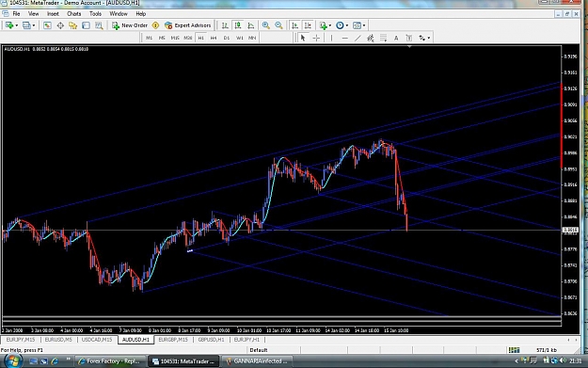This screenshot has width=588, height=368.
Task: Select the Crosshair tool
Action: 316,38
